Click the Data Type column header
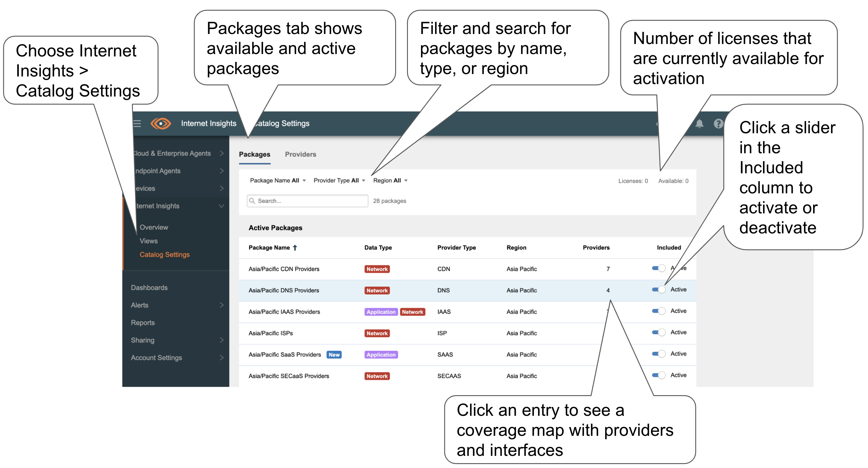The height and width of the screenshot is (468, 868). pyautogui.click(x=378, y=248)
